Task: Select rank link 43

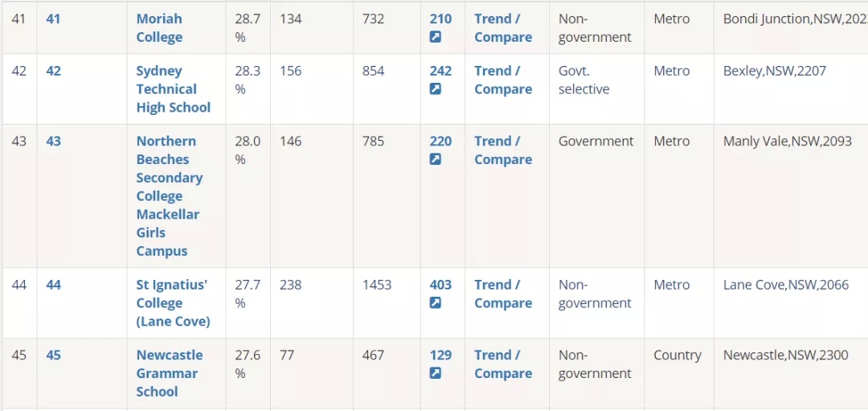Action: [53, 142]
